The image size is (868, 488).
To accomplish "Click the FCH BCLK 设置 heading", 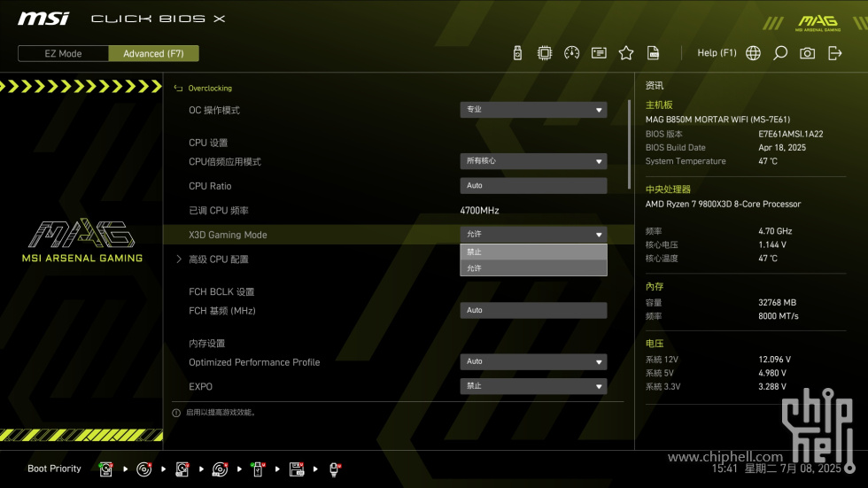I will (221, 291).
